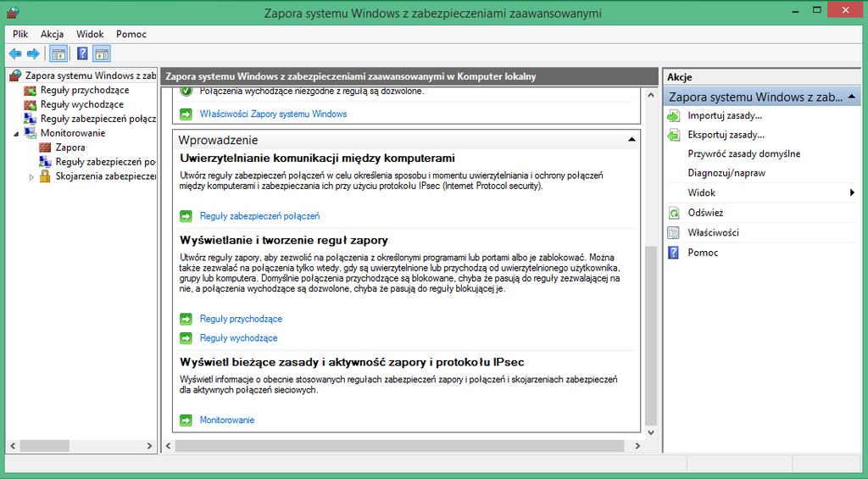The image size is (868, 479).
Task: Select Zapora under Monitorowanie
Action: tap(70, 148)
